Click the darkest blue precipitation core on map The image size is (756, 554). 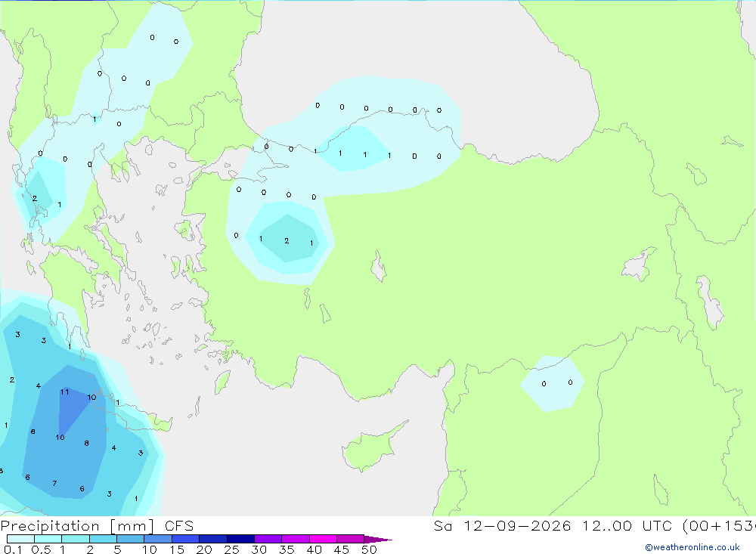coord(71,409)
